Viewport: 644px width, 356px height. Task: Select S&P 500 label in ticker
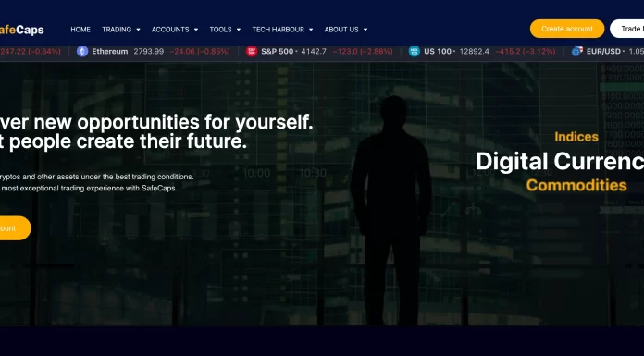[278, 52]
